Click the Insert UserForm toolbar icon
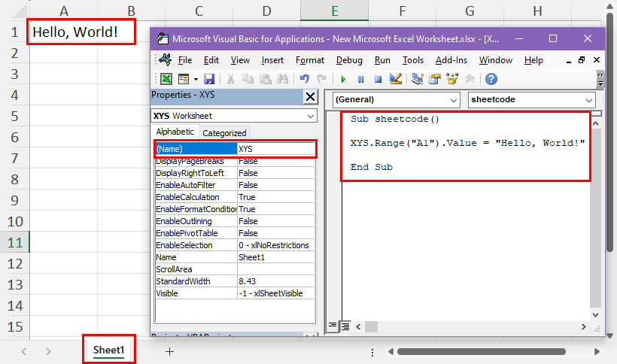The height and width of the screenshot is (364, 617). pyautogui.click(x=184, y=79)
